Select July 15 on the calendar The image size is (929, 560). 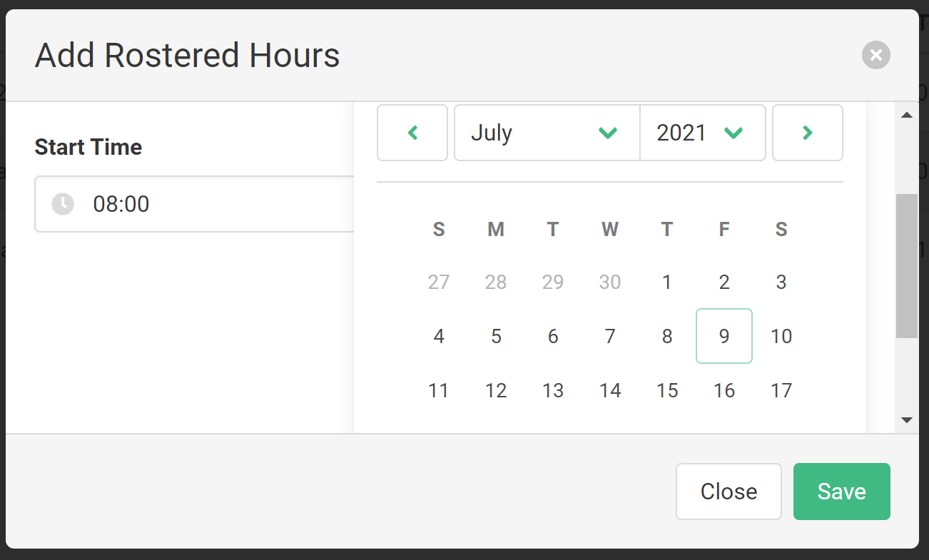tap(667, 390)
